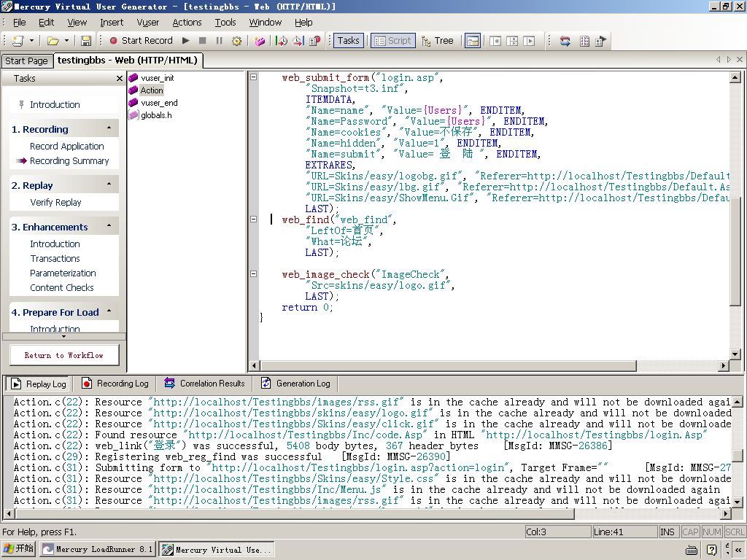Open the Actions menu
The width and height of the screenshot is (747, 560).
coord(187,23)
